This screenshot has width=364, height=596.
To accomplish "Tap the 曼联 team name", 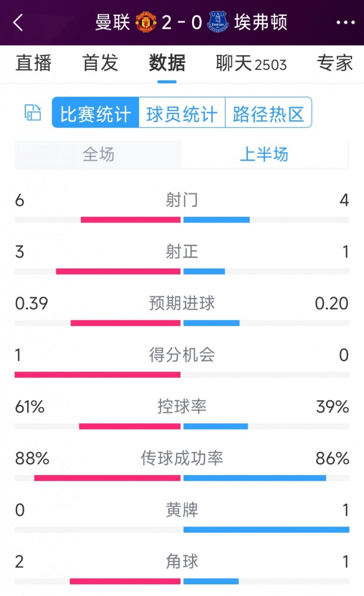I will [x=112, y=22].
